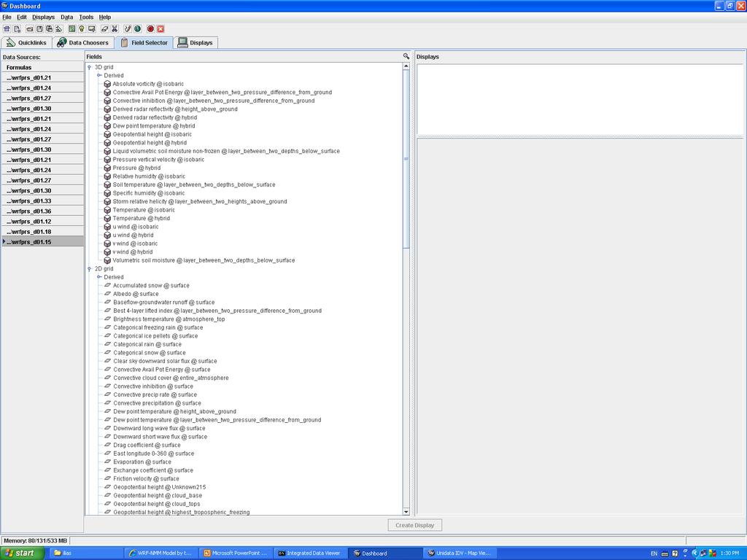The width and height of the screenshot is (747, 560).
Task: Click the eraser toolbar icon
Action: 105,29
